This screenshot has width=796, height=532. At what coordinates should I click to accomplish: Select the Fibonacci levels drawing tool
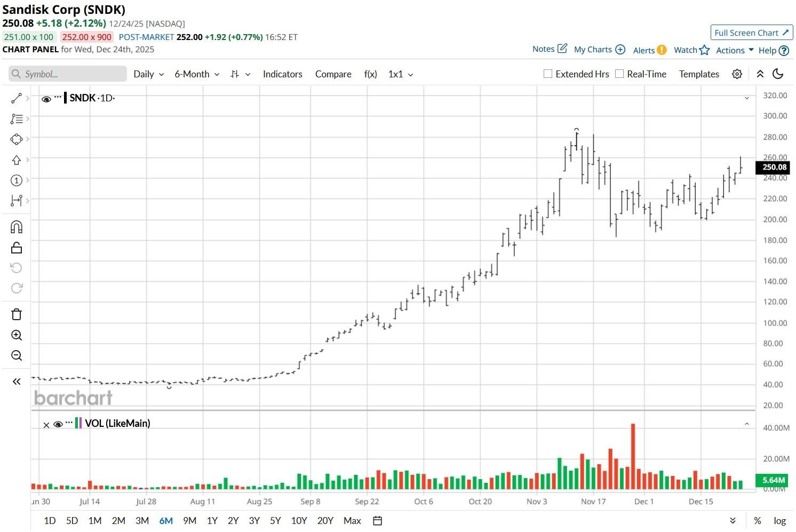click(x=17, y=118)
